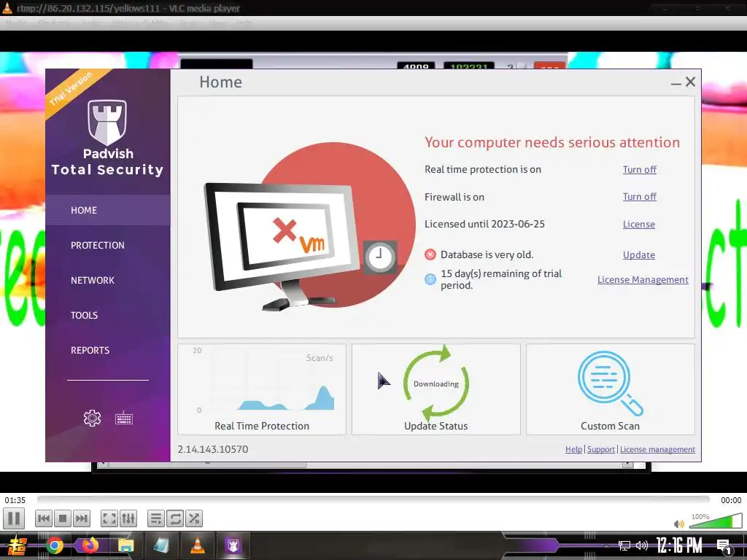
Task: Mute audio with the VLC speaker icon
Action: pos(679,524)
